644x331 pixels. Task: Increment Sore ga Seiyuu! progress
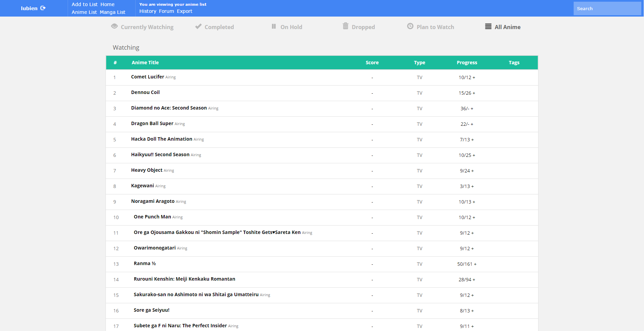[473, 311]
